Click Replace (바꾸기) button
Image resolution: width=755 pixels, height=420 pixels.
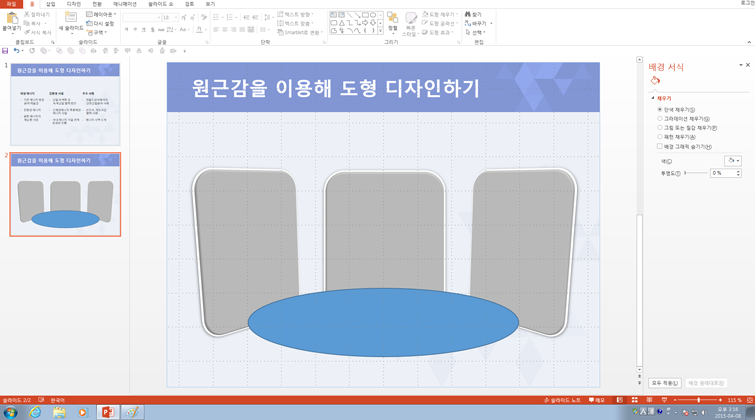(x=475, y=23)
